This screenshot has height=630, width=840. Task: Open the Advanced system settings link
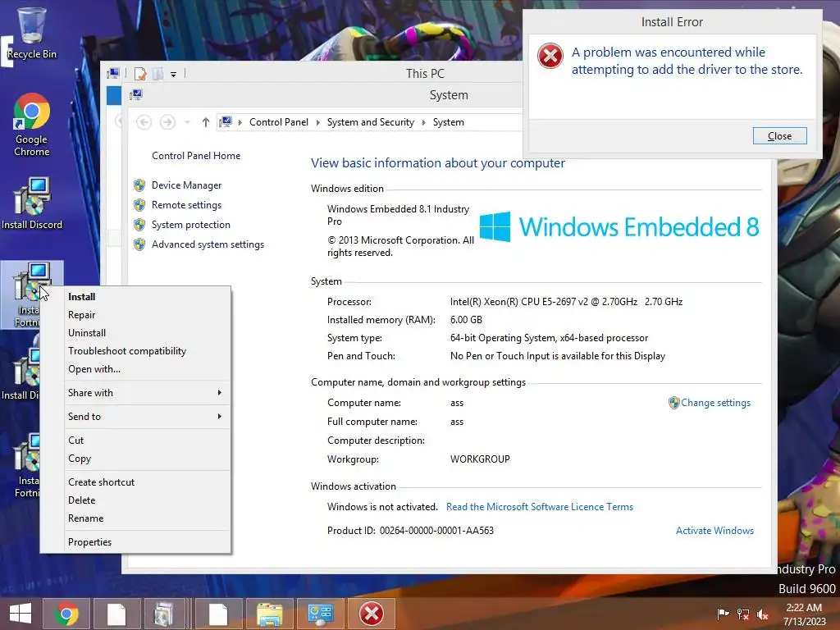[208, 244]
